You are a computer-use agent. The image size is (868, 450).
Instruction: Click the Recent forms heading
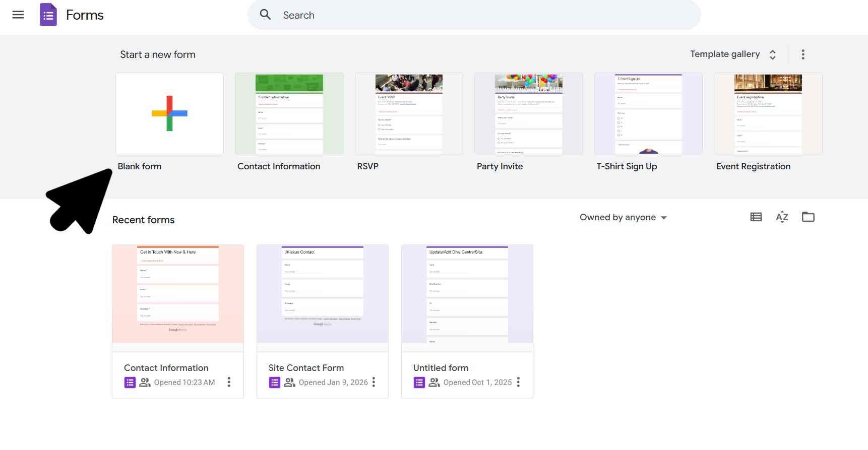tap(143, 220)
